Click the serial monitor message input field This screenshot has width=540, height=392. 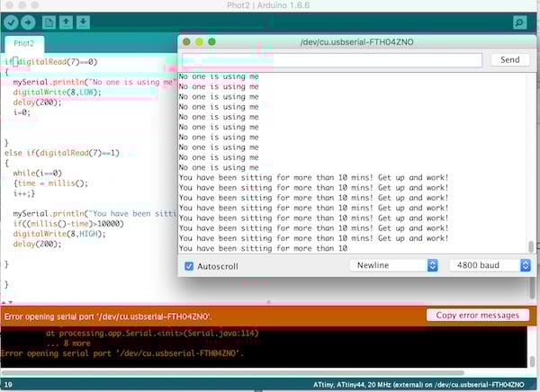[332, 60]
